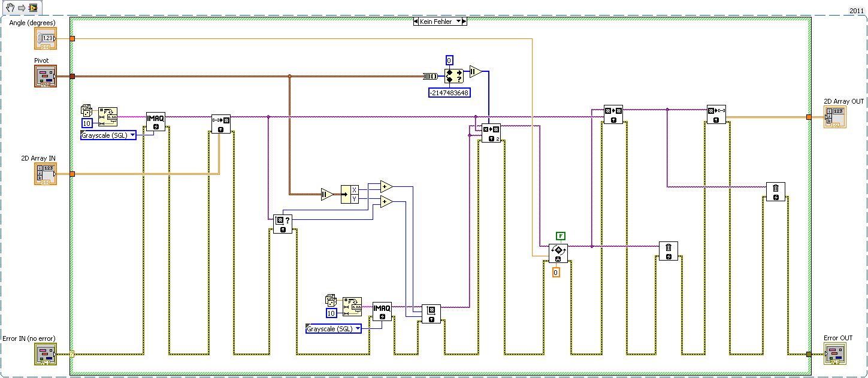Select the IMAQ Dispose node near Rotate

pos(669,251)
